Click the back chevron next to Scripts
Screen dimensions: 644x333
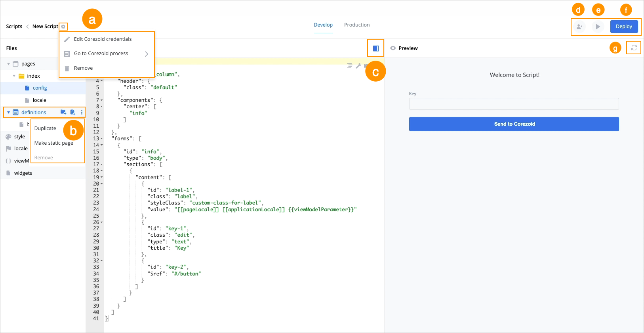click(x=27, y=27)
